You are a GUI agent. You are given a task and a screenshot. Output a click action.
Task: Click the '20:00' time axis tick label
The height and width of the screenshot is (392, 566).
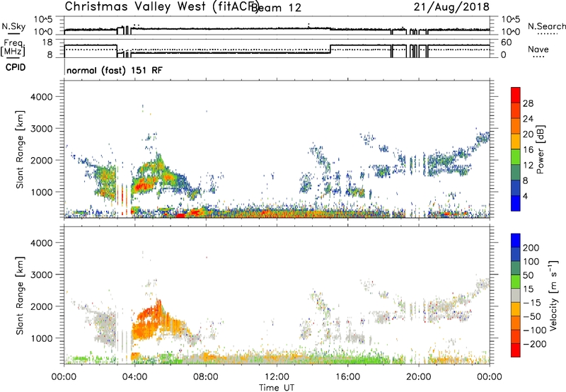(419, 377)
